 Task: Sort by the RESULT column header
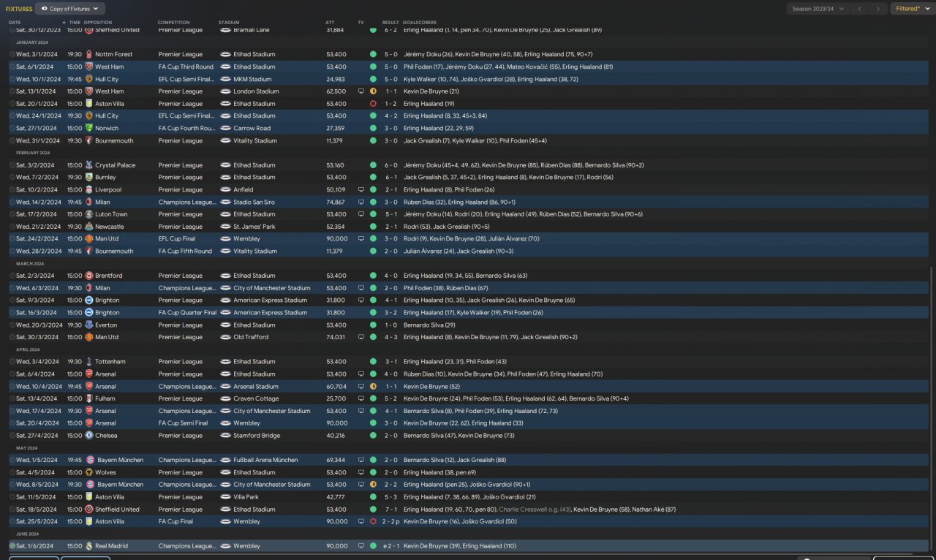pos(390,23)
